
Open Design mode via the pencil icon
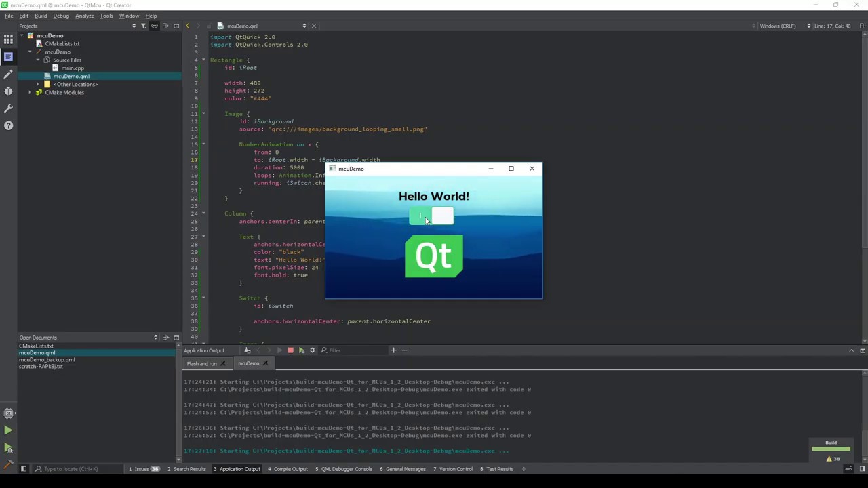[8, 73]
